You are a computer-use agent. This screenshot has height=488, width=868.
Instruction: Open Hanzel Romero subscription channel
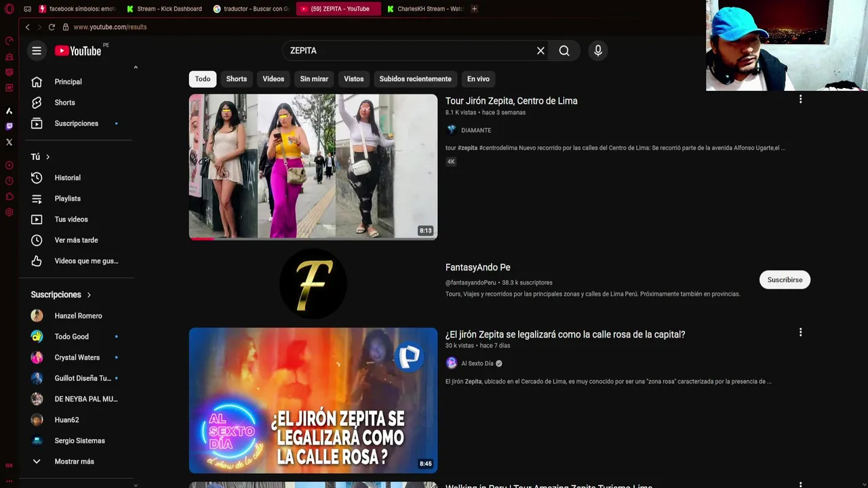click(x=79, y=316)
